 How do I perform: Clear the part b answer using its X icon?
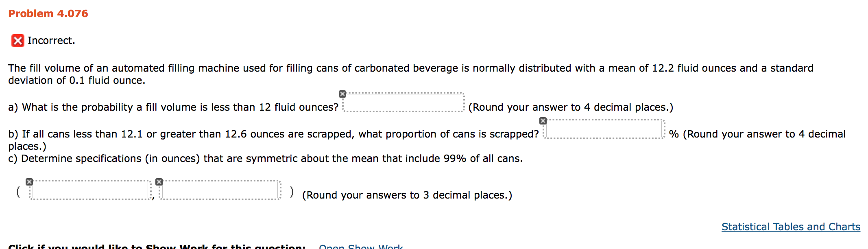[x=544, y=121]
